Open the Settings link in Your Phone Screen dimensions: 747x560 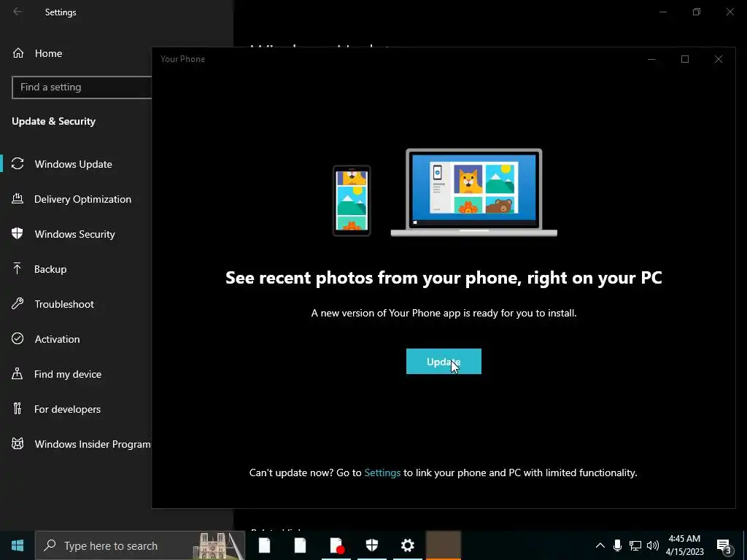coord(382,472)
